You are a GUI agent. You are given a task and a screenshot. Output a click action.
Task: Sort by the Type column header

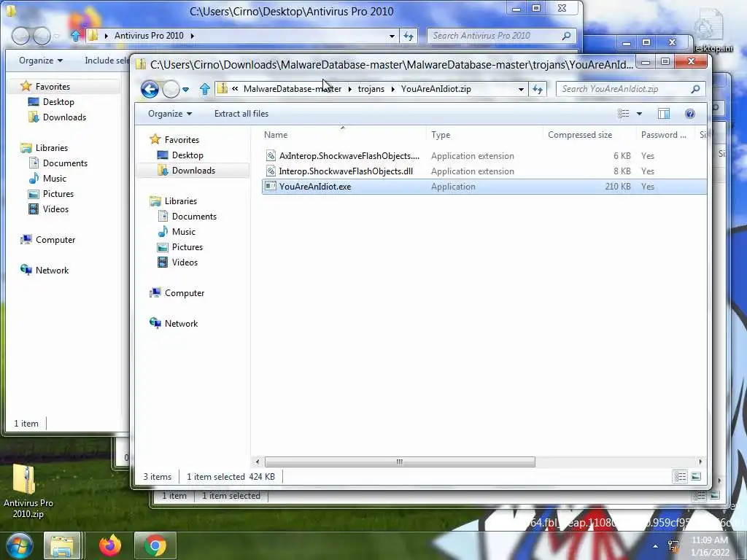[484, 135]
